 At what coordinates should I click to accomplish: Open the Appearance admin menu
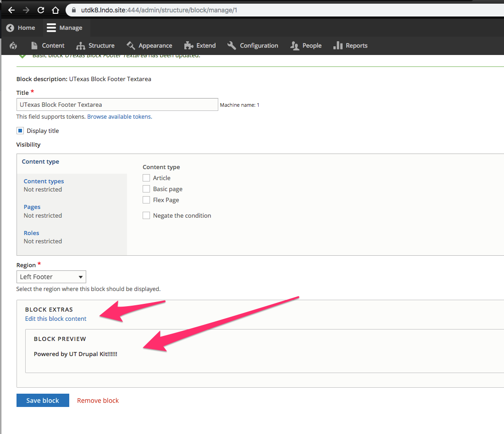[150, 45]
